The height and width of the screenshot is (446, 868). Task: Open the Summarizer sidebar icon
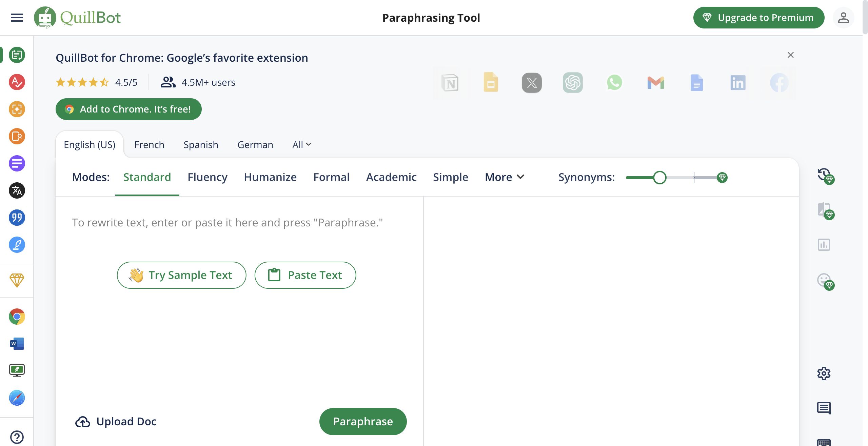click(x=17, y=163)
